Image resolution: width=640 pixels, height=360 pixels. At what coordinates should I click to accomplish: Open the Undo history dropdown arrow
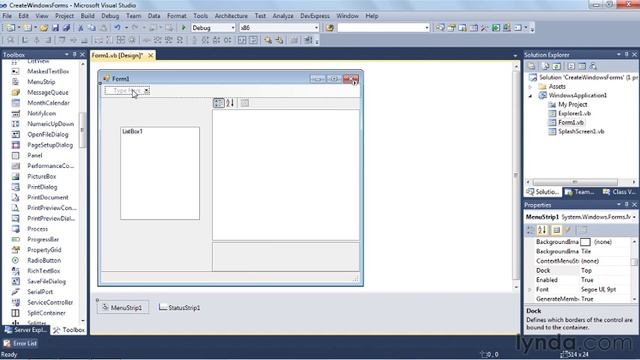[126, 28]
